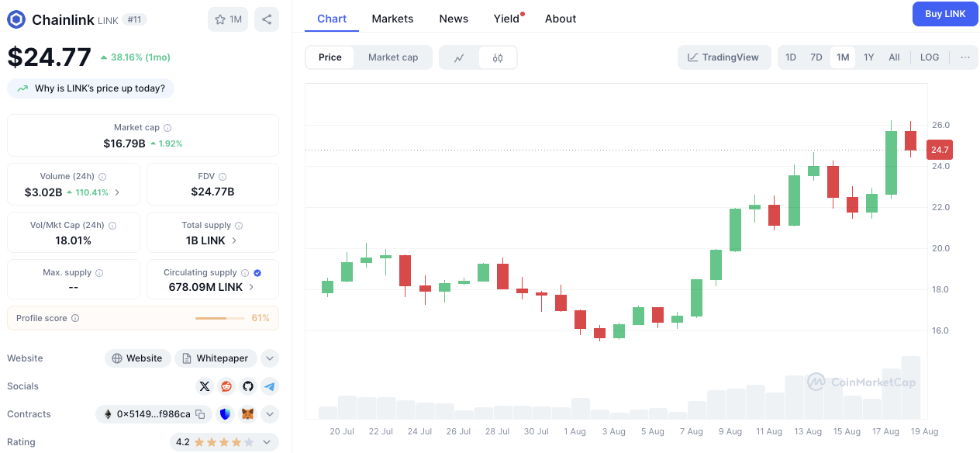
Task: Open the Markets tab
Action: pos(392,19)
